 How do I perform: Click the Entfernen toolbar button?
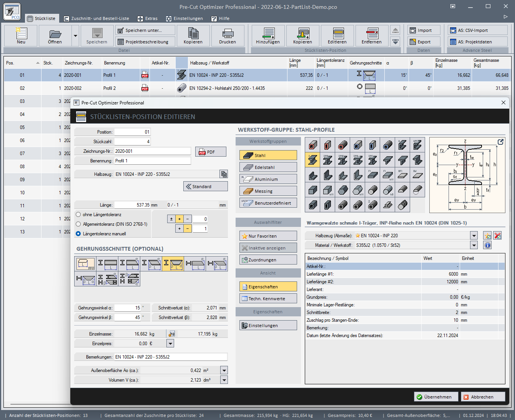point(372,36)
